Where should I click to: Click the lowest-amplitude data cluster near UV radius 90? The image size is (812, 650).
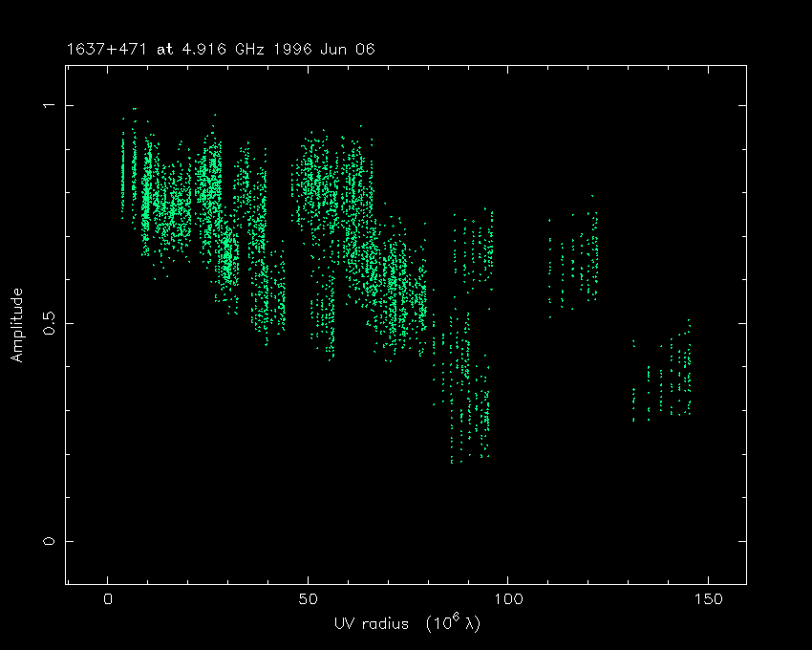(x=470, y=411)
